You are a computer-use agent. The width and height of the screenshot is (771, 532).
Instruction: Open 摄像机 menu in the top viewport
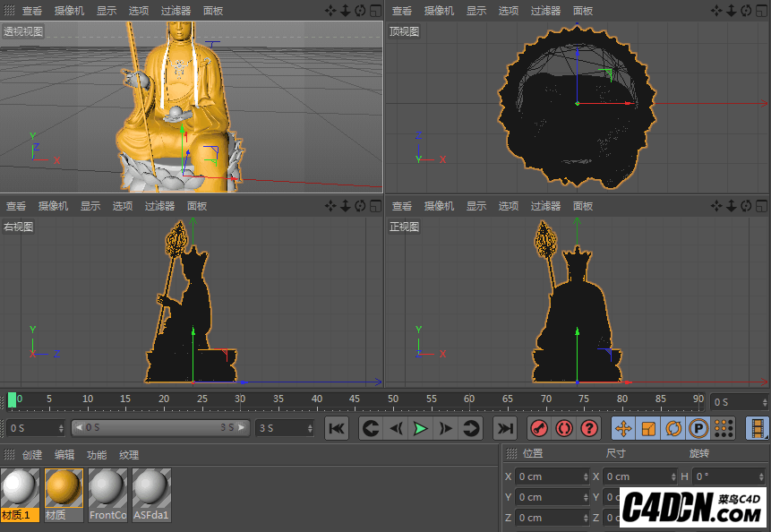[x=439, y=11]
